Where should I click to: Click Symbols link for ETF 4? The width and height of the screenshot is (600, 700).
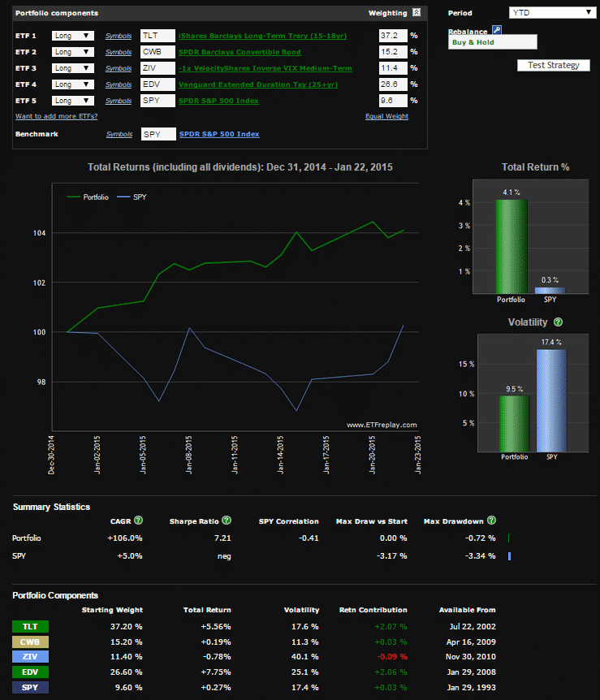[119, 84]
